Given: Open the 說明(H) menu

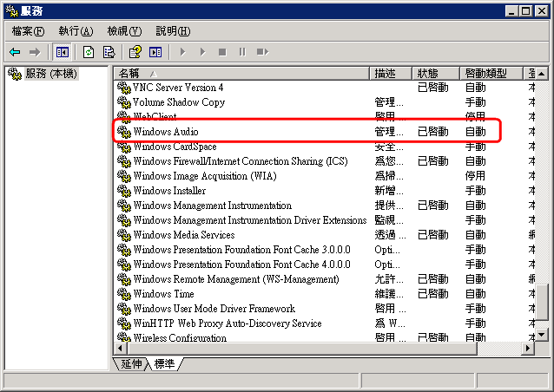Looking at the screenshot, I should (173, 31).
